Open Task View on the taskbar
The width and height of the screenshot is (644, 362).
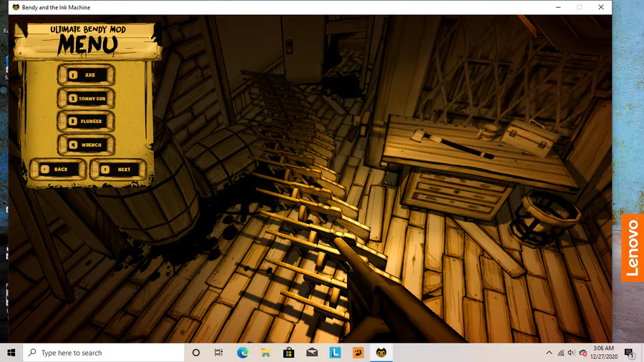tap(218, 353)
